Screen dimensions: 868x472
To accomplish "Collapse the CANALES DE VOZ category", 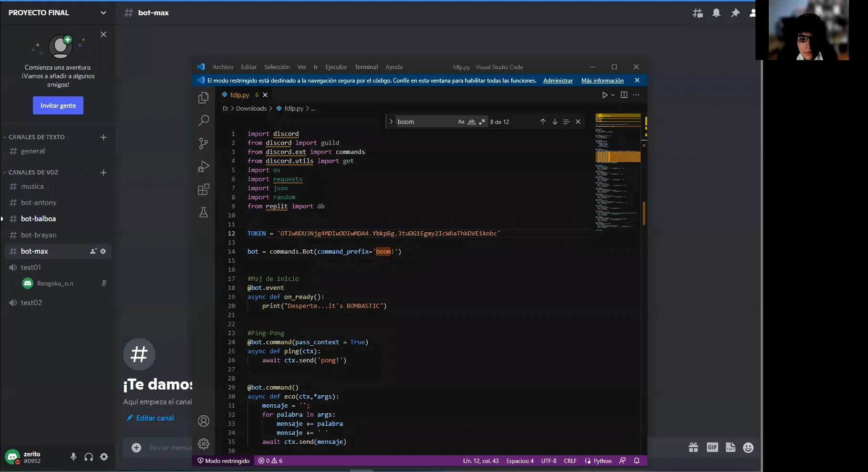I will coord(33,172).
